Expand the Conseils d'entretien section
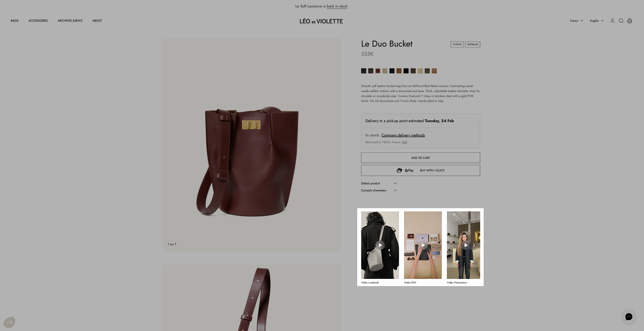 [379, 190]
